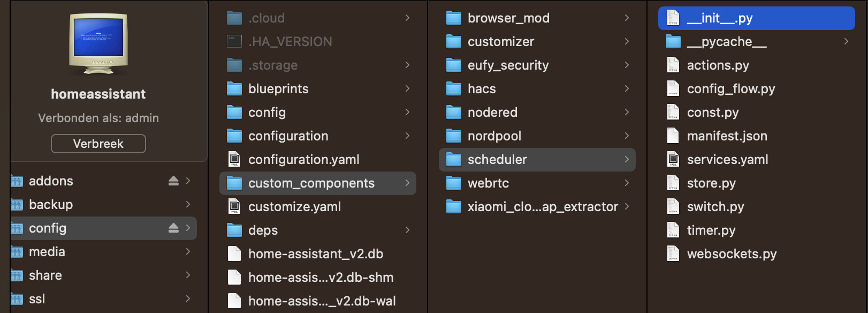Click the YAML icon of configuration.yaml
This screenshot has width=868, height=313.
(x=234, y=159)
